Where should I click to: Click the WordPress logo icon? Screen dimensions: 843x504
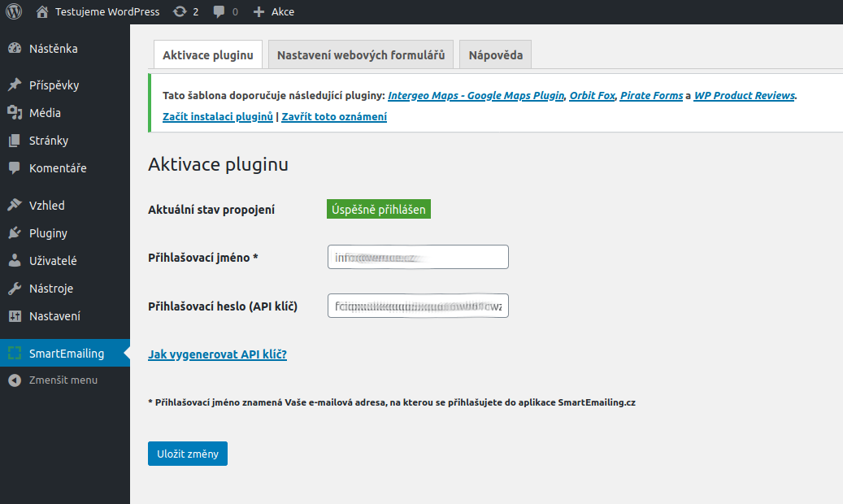pyautogui.click(x=14, y=11)
